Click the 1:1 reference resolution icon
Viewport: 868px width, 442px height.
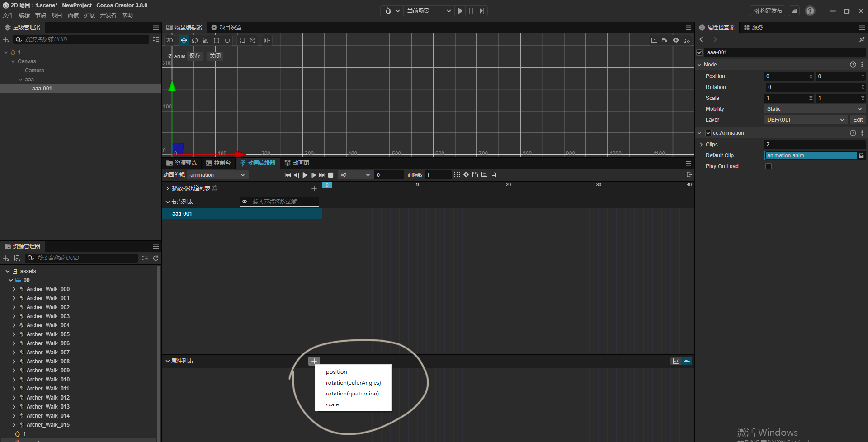tap(654, 40)
